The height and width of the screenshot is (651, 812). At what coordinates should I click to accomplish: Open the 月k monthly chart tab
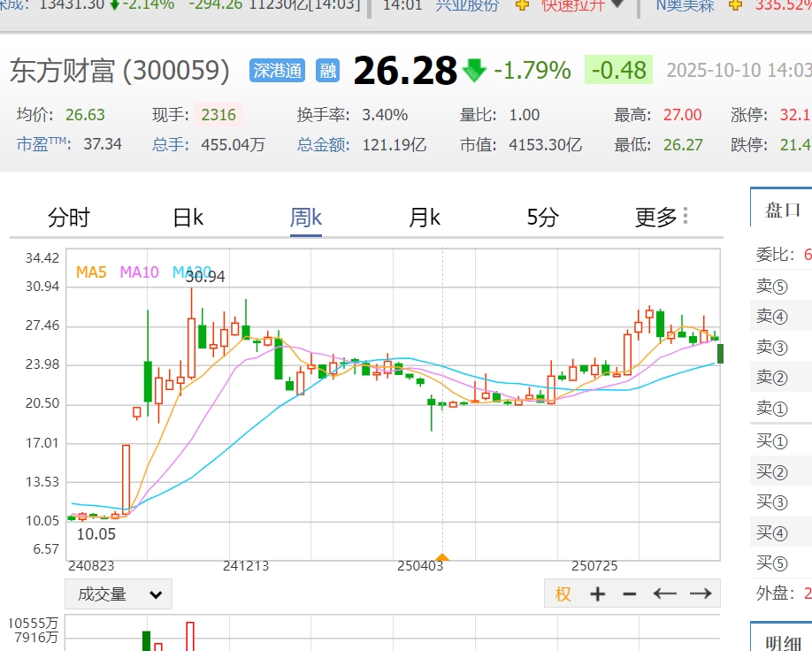tap(424, 218)
